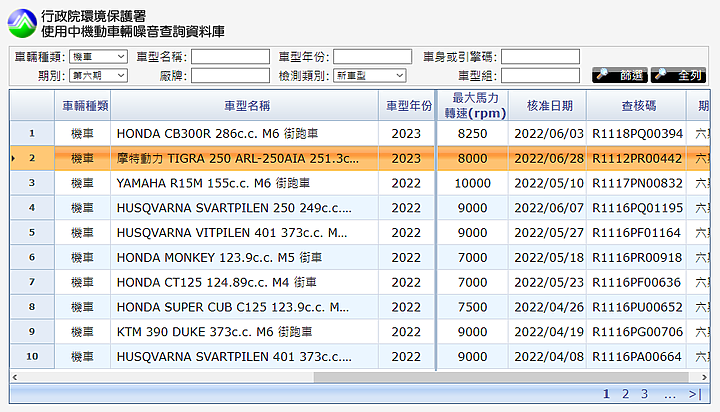The image size is (720, 412).
Task: Click row number 5 header cell
Action: [32, 232]
